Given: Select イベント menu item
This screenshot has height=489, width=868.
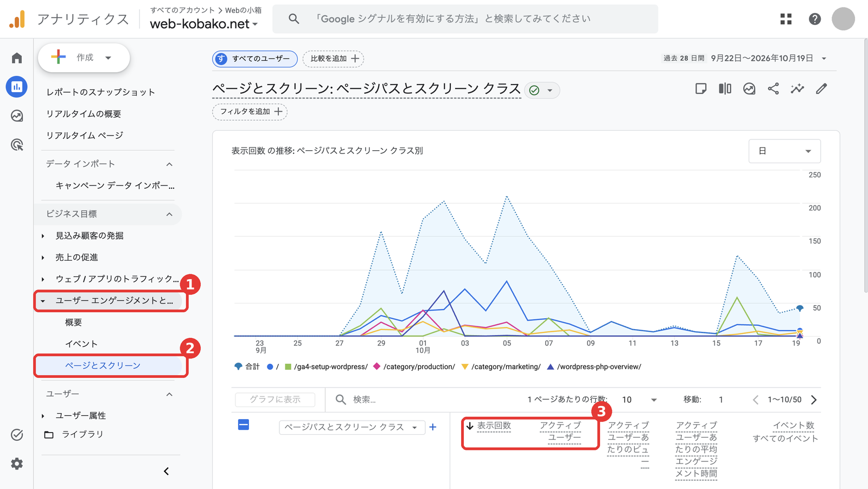Looking at the screenshot, I should [x=81, y=344].
